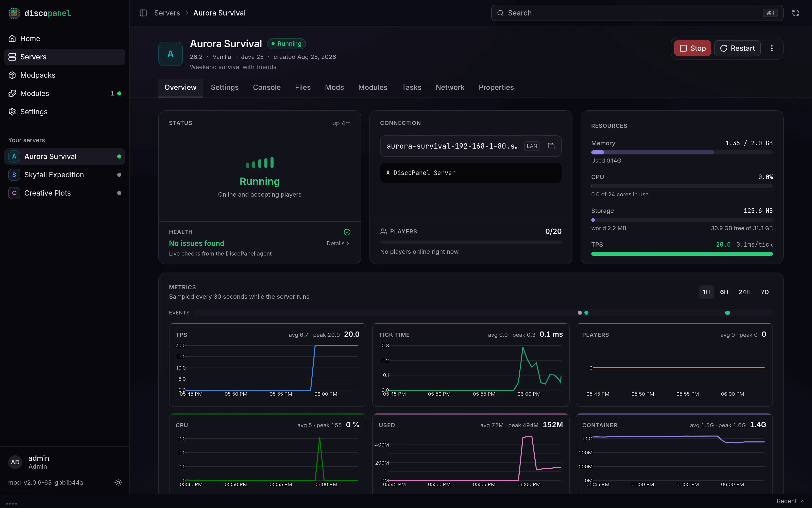This screenshot has height=508, width=812.
Task: Open Modpacks in the sidebar
Action: click(64, 75)
